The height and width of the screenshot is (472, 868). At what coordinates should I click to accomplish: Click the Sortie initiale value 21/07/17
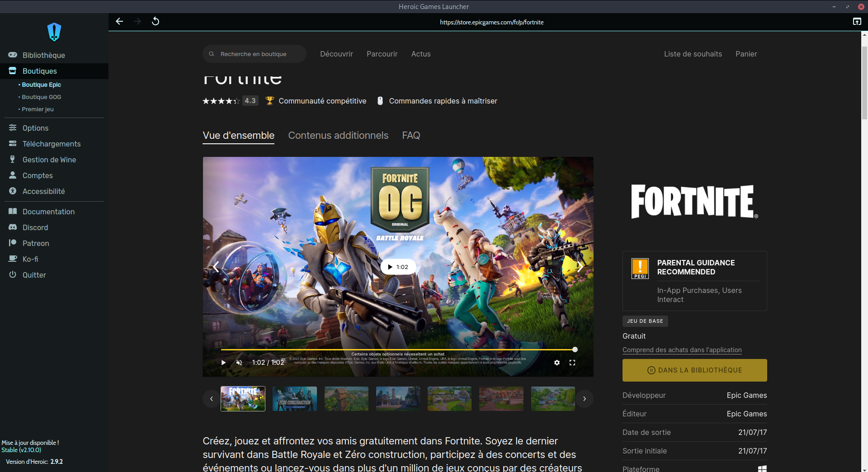tap(753, 451)
